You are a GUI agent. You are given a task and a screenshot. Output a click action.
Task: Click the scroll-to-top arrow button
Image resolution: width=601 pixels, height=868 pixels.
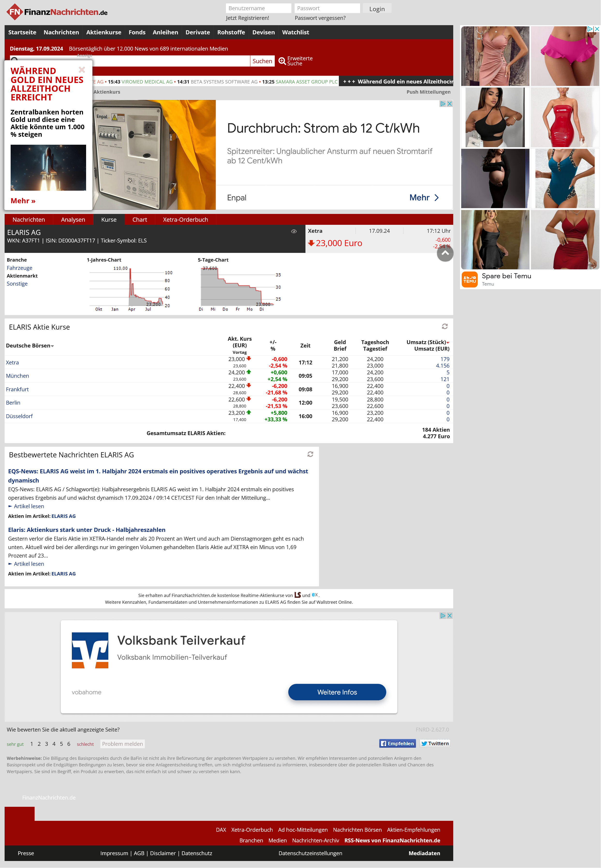tap(445, 253)
